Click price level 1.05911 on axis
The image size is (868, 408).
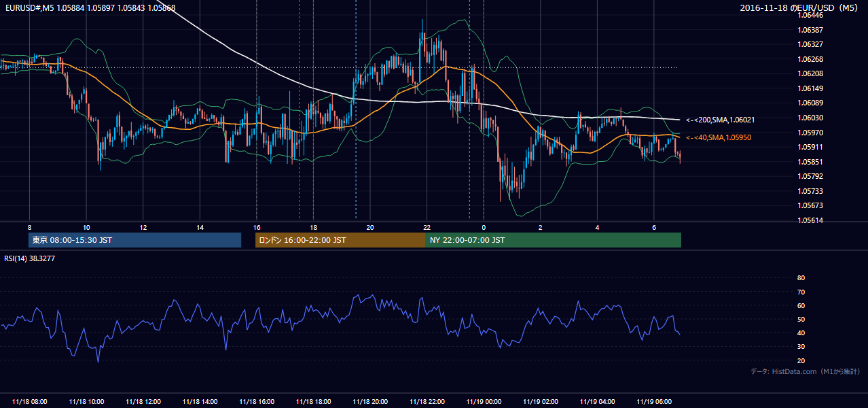tap(810, 147)
